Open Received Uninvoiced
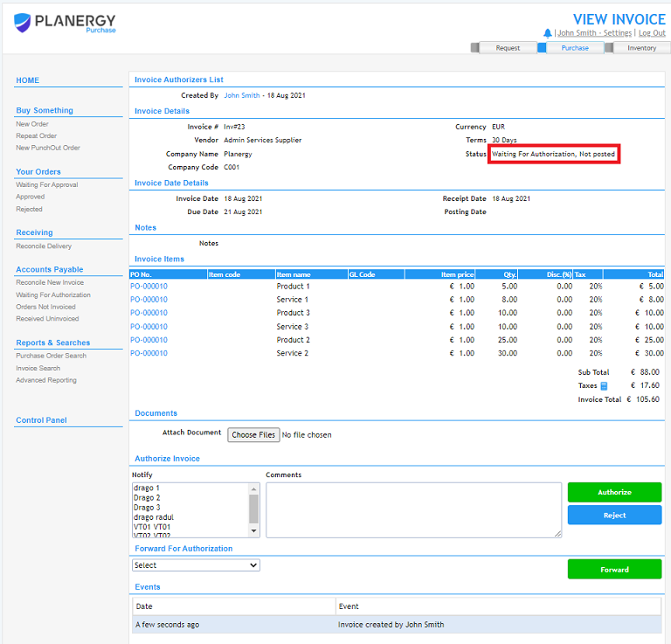Viewport: 671px width, 644px height. (x=47, y=319)
